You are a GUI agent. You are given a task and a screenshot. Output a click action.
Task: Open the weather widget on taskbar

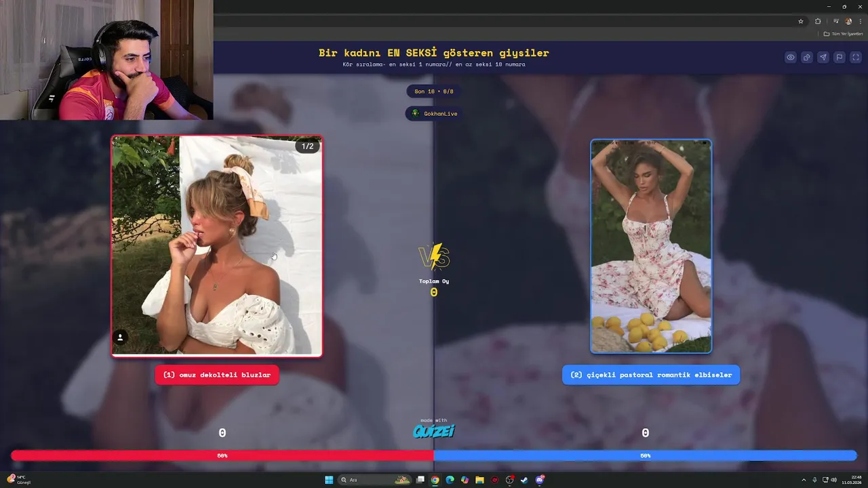pyautogui.click(x=19, y=480)
